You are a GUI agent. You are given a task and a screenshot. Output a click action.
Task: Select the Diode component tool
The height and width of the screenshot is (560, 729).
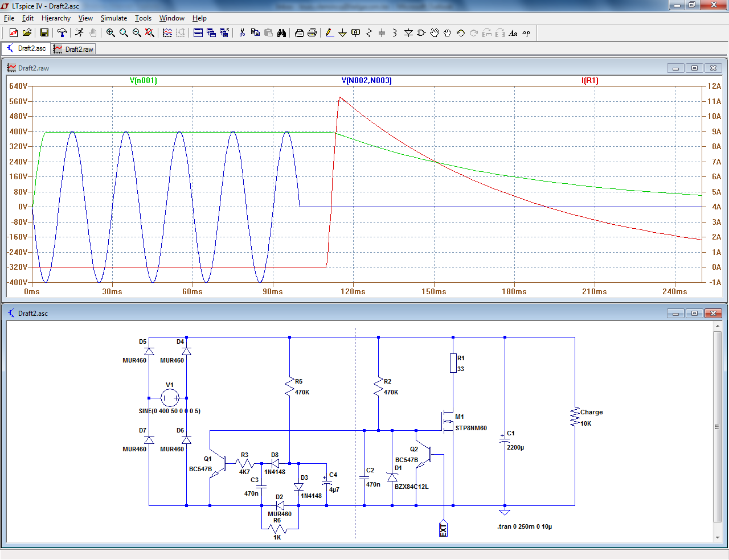408,33
